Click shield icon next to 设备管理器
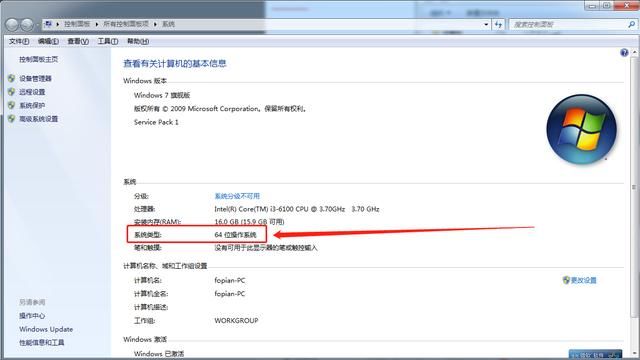Image resolution: width=640 pixels, height=360 pixels. pyautogui.click(x=11, y=78)
